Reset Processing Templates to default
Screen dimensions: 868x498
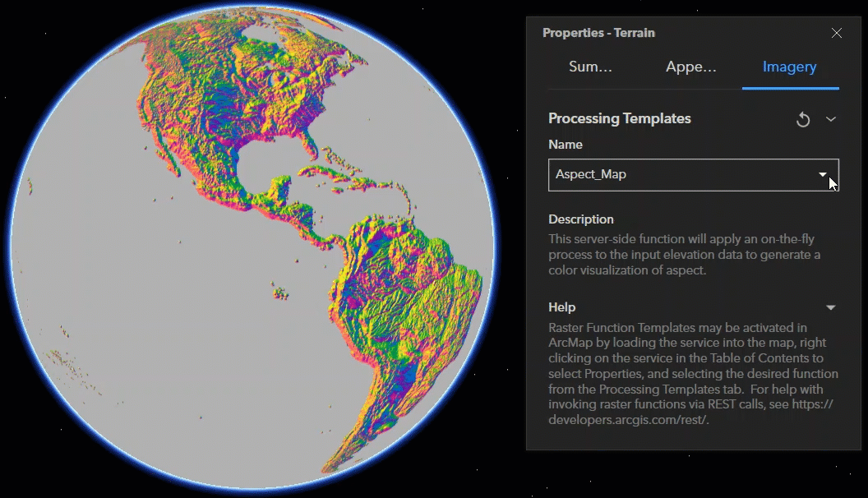pyautogui.click(x=803, y=119)
